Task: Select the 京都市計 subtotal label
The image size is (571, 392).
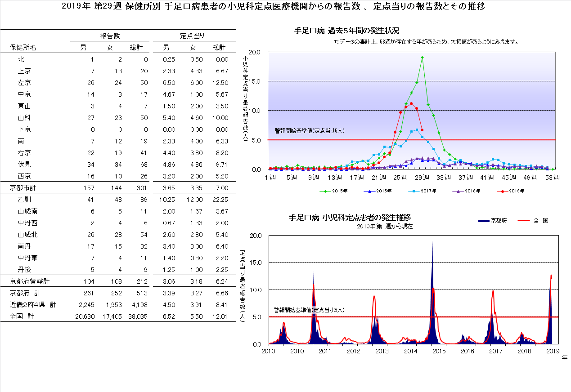Action: (23, 188)
